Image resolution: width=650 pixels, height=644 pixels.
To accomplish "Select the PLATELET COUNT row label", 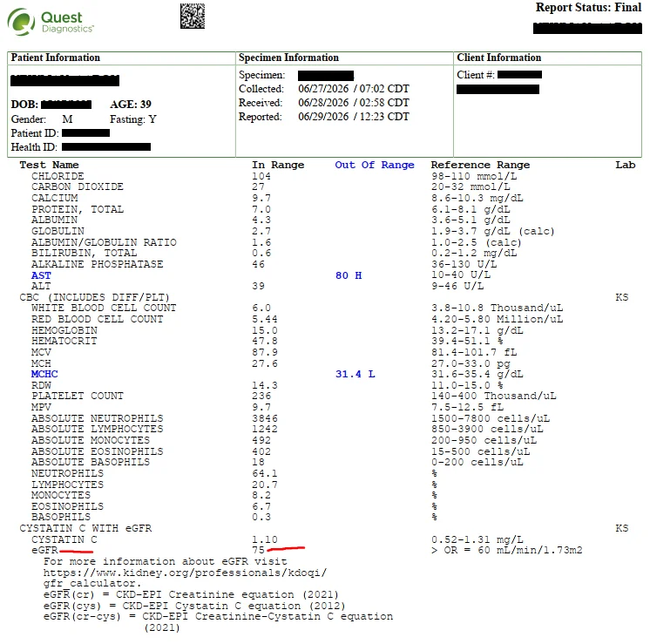I will (77, 396).
